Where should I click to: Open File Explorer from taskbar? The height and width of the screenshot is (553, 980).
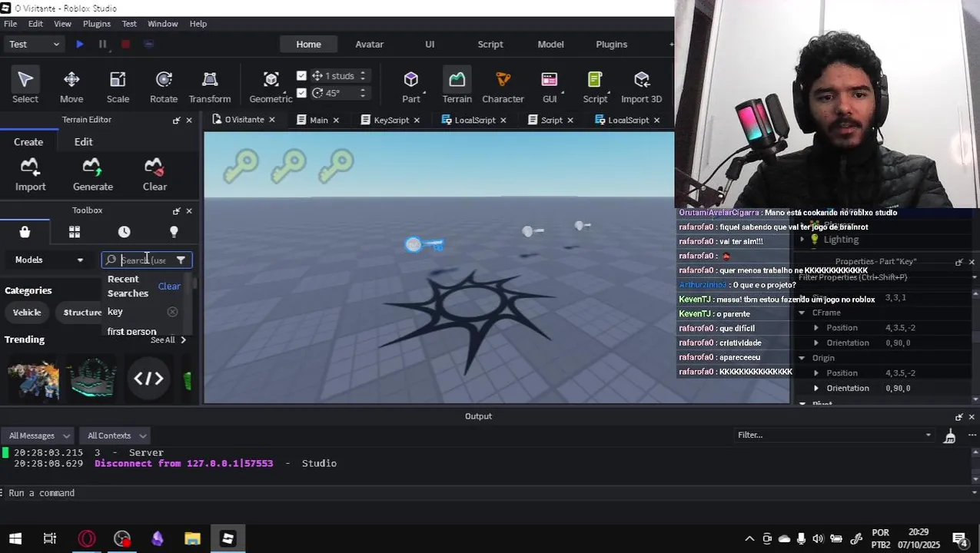[192, 539]
